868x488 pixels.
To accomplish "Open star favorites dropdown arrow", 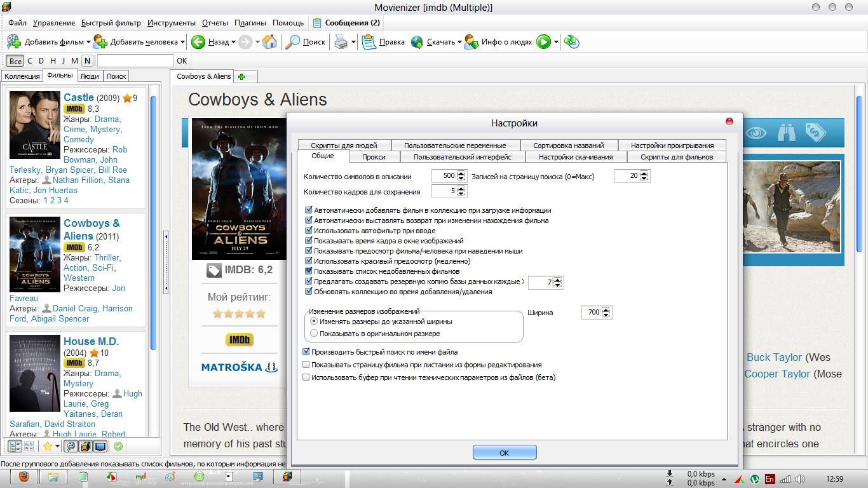I will (57, 446).
